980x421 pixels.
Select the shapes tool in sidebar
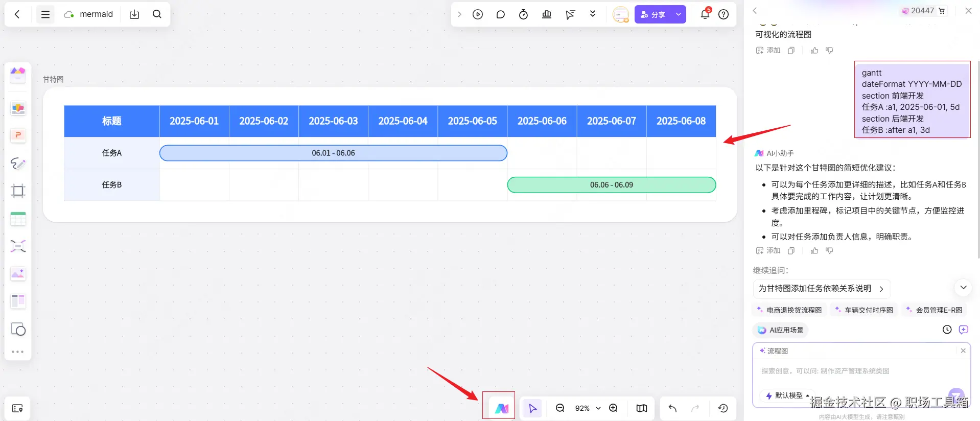click(18, 329)
